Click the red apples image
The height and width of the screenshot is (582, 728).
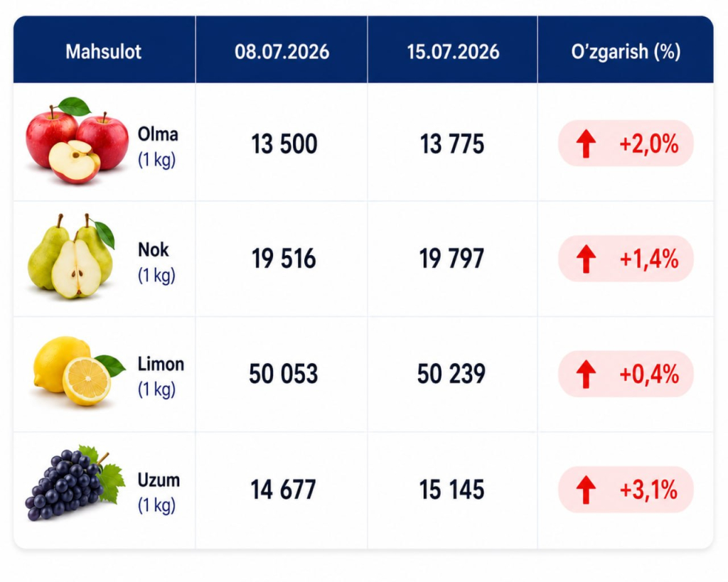(x=77, y=141)
